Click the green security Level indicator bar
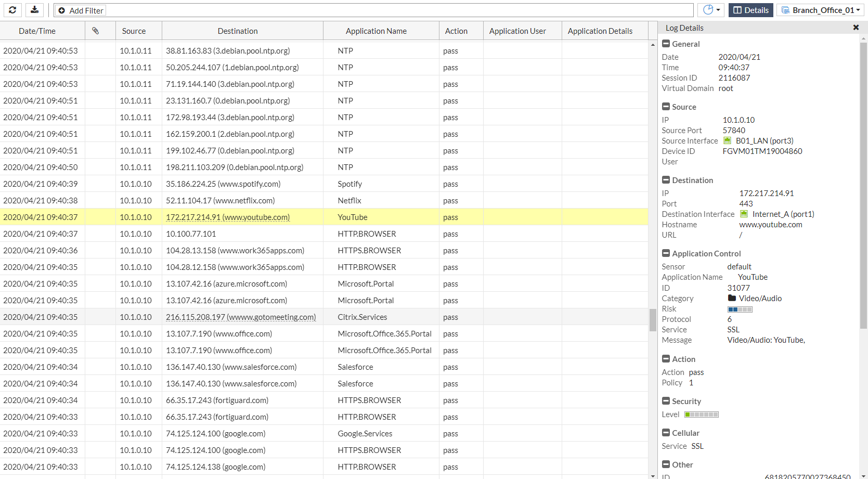 click(702, 415)
